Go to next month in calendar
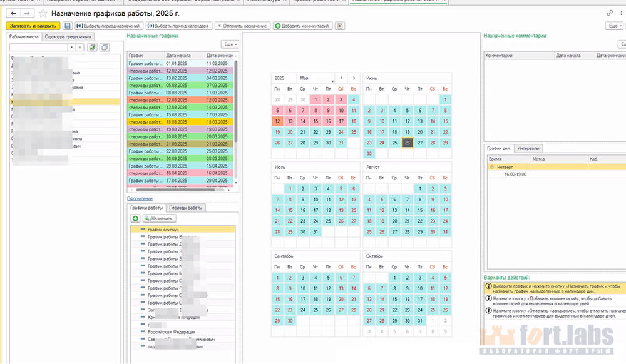Image resolution: width=626 pixels, height=364 pixels. click(x=354, y=78)
